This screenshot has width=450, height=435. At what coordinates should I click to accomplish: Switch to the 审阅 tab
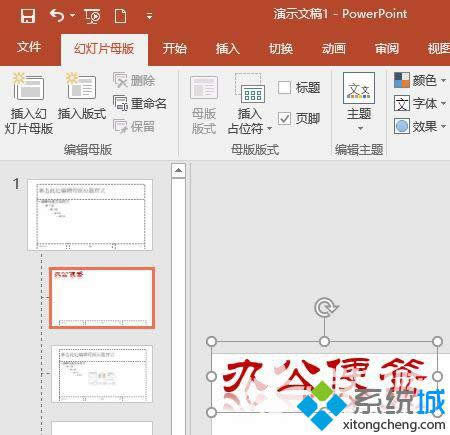click(x=387, y=49)
